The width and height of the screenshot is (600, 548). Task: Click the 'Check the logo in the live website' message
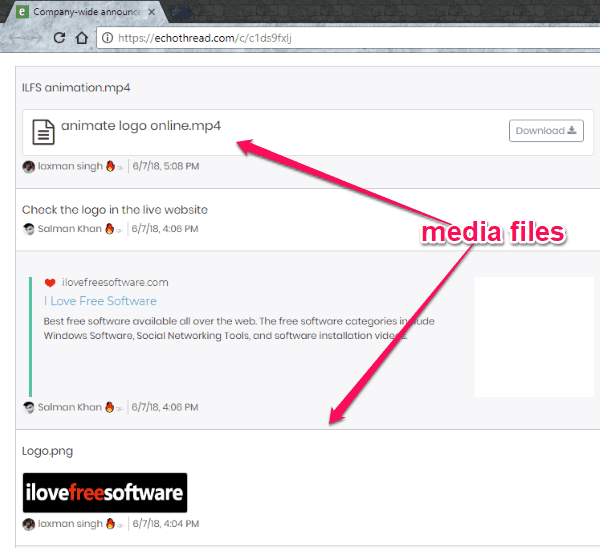[115, 210]
